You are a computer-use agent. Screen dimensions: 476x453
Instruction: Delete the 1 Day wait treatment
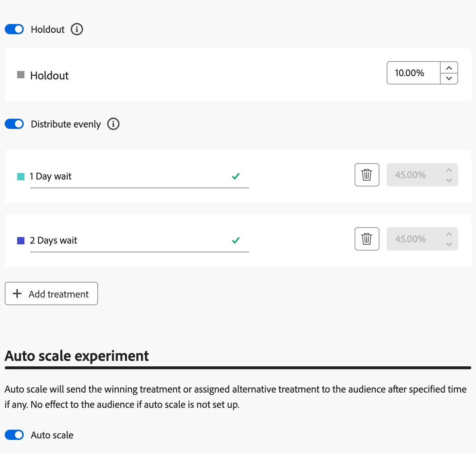[367, 175]
